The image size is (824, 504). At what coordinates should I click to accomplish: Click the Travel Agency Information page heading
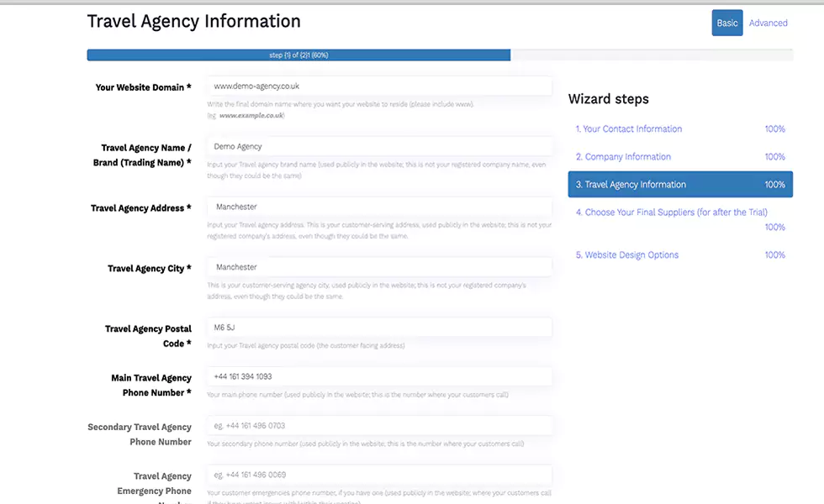pos(193,22)
